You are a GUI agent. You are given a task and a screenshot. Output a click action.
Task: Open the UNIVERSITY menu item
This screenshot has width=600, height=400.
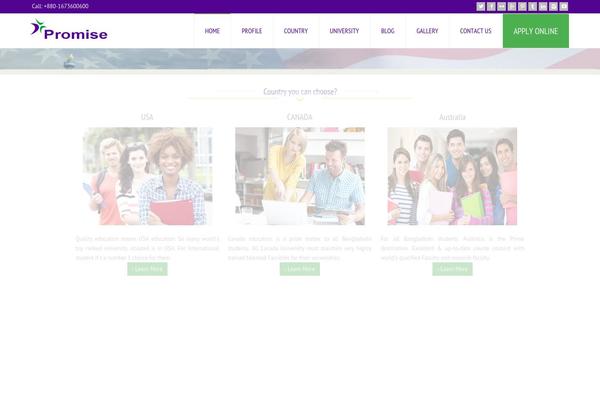tap(344, 31)
